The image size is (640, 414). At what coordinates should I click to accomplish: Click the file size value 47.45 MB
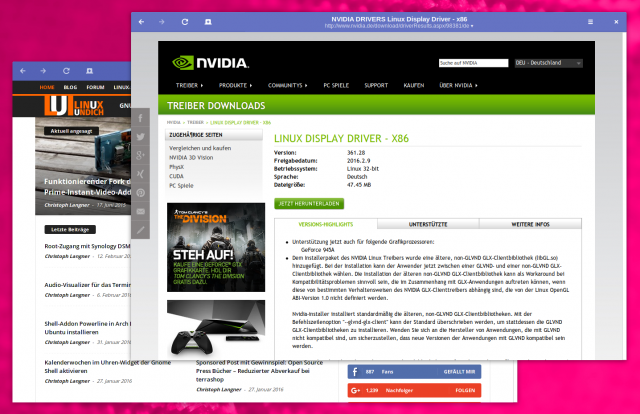coord(359,185)
